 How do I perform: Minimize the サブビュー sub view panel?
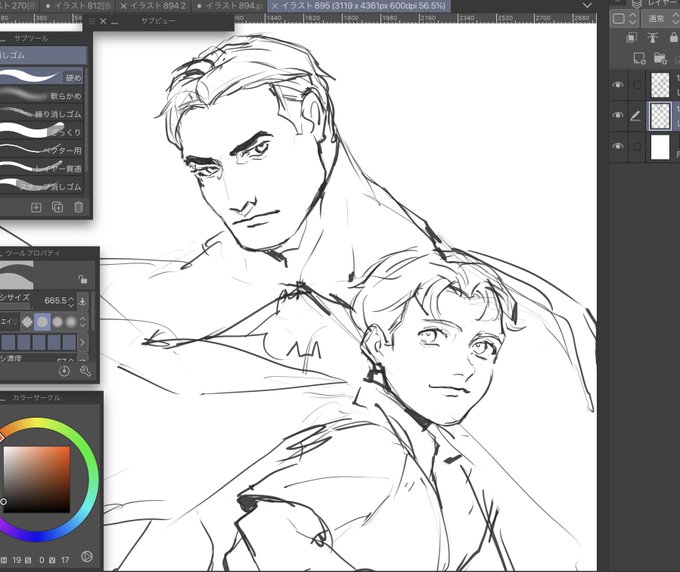click(115, 22)
